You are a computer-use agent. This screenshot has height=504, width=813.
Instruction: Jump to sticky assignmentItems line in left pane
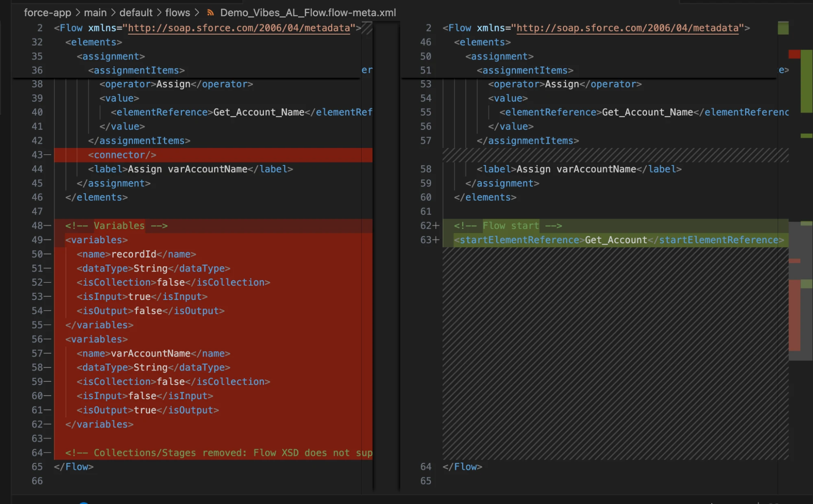[x=136, y=70]
